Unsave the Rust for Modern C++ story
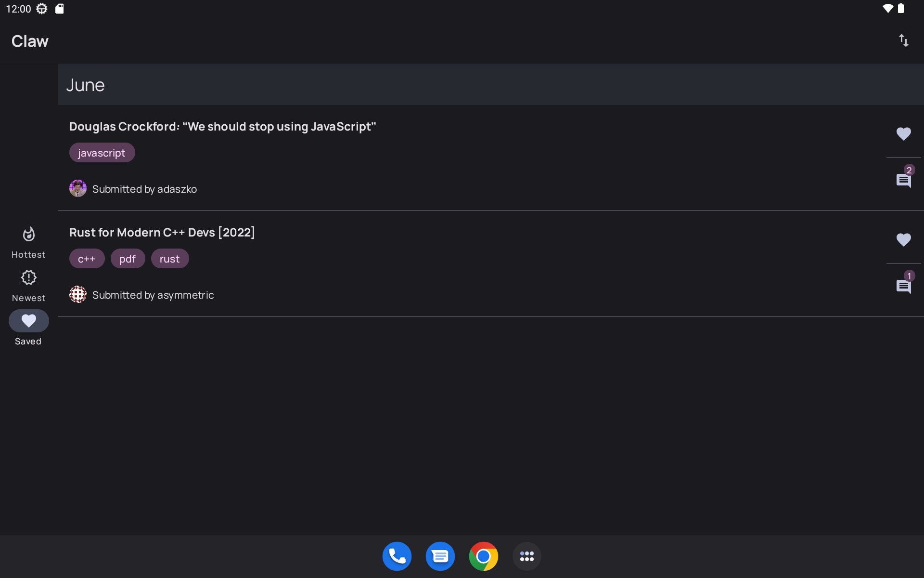924x578 pixels. coord(903,240)
